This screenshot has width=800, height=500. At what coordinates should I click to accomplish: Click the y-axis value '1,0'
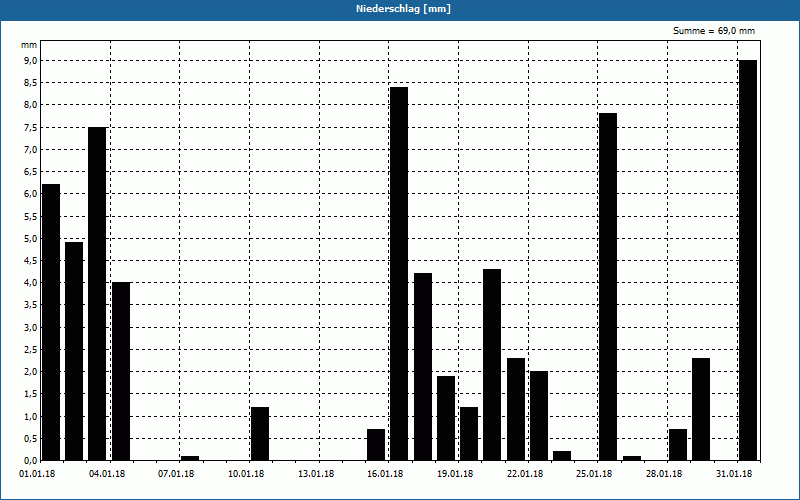tap(31, 416)
